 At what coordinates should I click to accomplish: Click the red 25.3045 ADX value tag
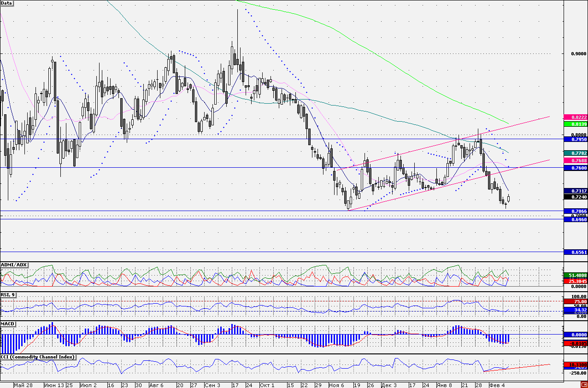[x=575, y=281]
